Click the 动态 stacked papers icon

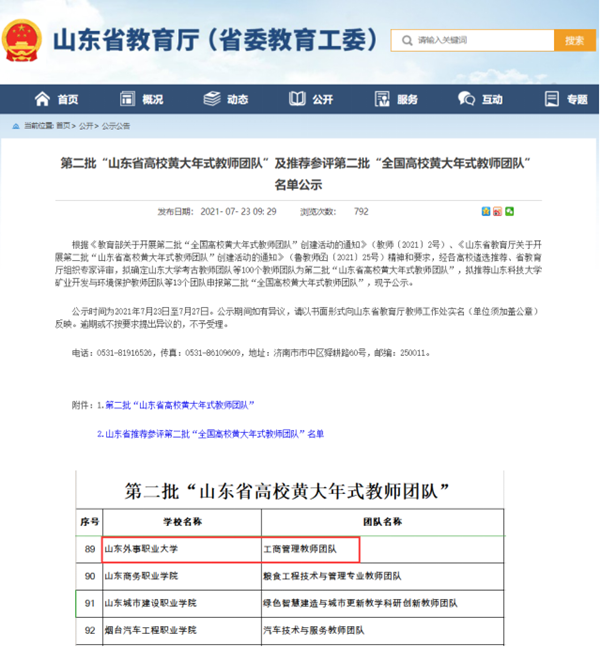[212, 99]
